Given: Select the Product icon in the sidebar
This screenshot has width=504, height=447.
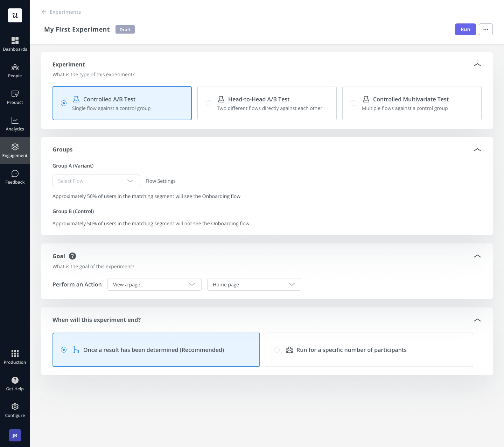Looking at the screenshot, I should (15, 97).
